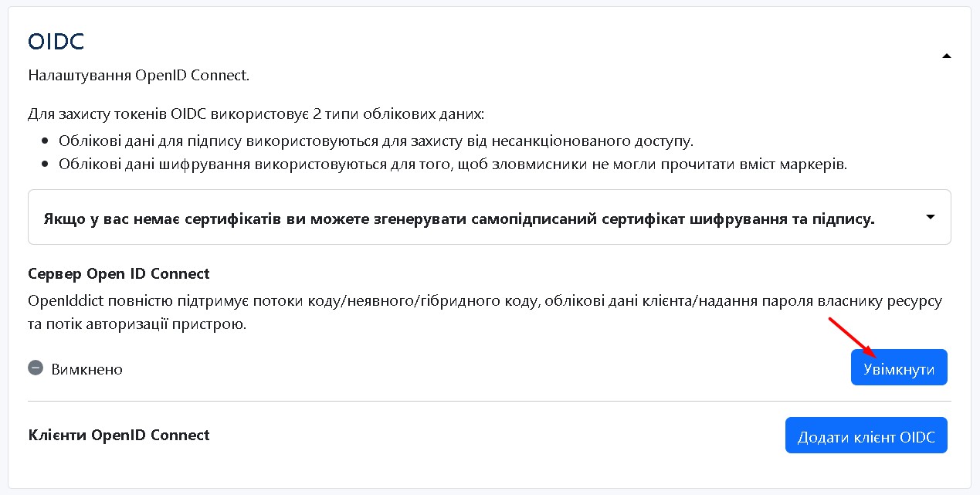Click the red arrow annotation

click(x=852, y=338)
